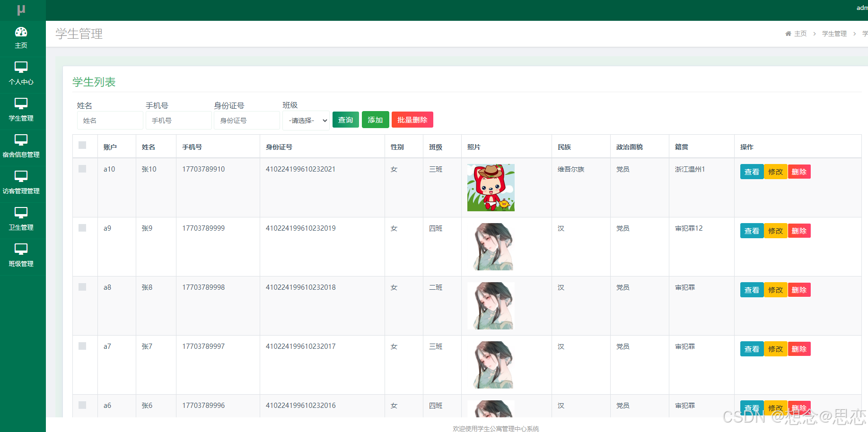Screen dimensions: 868x432
Task: Check the checkbox for row a7
Action: tap(82, 346)
